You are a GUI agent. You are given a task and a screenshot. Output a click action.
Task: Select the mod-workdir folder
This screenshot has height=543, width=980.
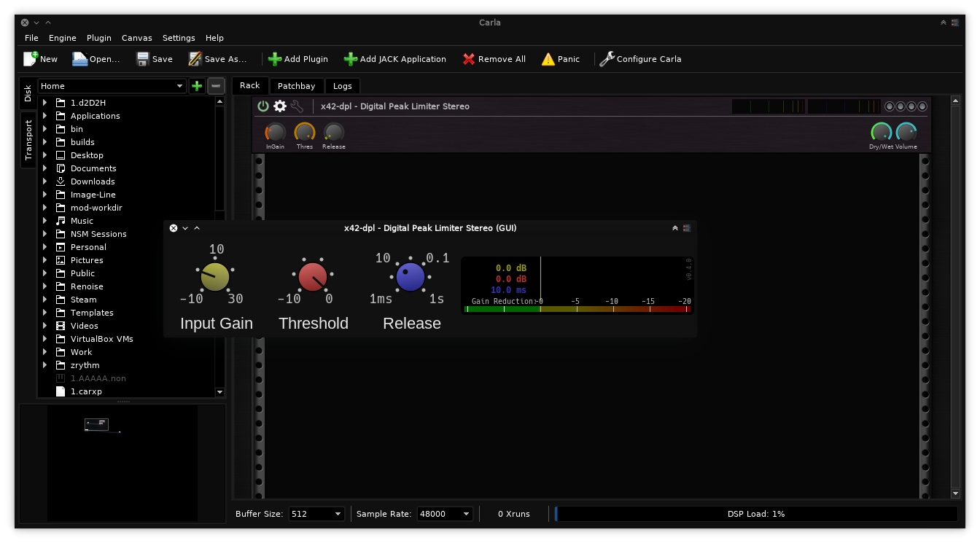tap(96, 208)
